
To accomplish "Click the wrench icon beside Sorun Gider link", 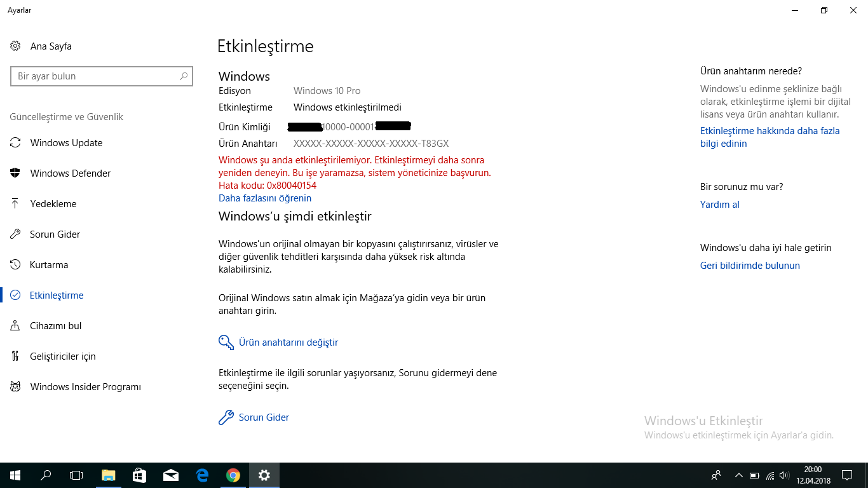I will 226,417.
